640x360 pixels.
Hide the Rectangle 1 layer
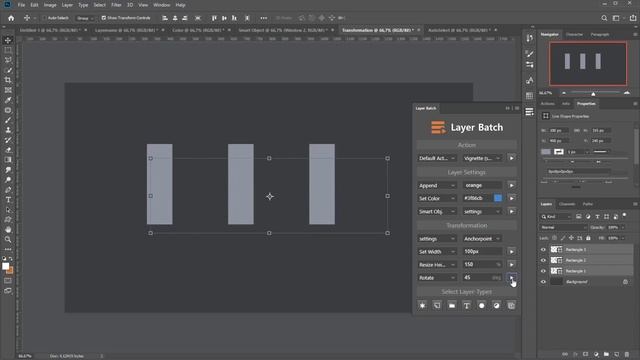543,271
